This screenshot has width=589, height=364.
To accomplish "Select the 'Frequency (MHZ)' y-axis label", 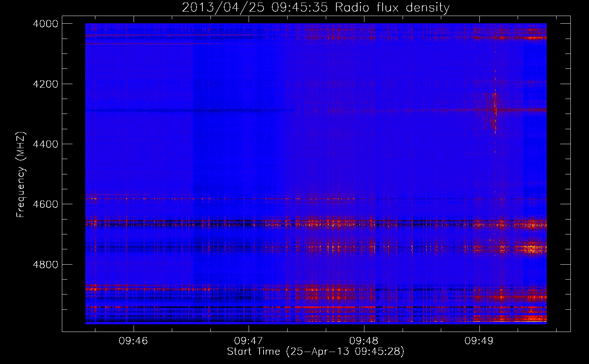I will coord(21,175).
